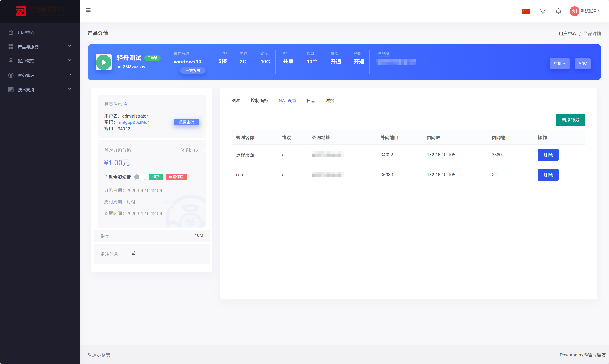Click the 用户中心 home icon in sidebar
609x364 pixels.
pyautogui.click(x=11, y=32)
